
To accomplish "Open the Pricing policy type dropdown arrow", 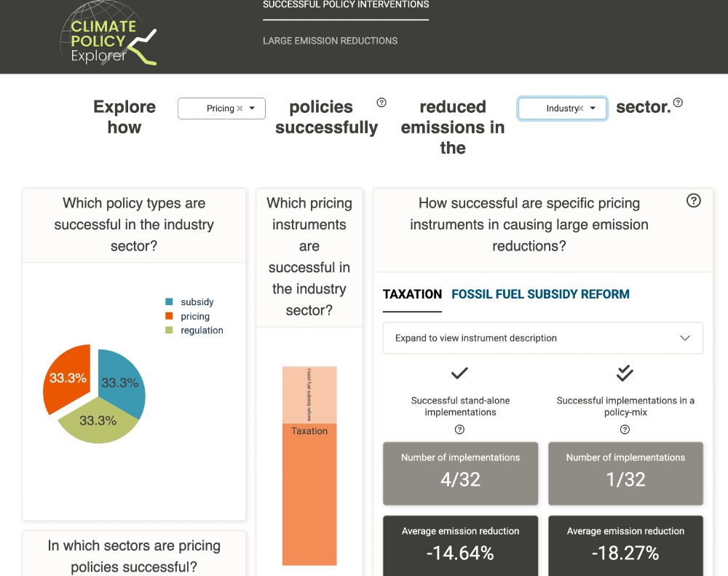I will [252, 109].
